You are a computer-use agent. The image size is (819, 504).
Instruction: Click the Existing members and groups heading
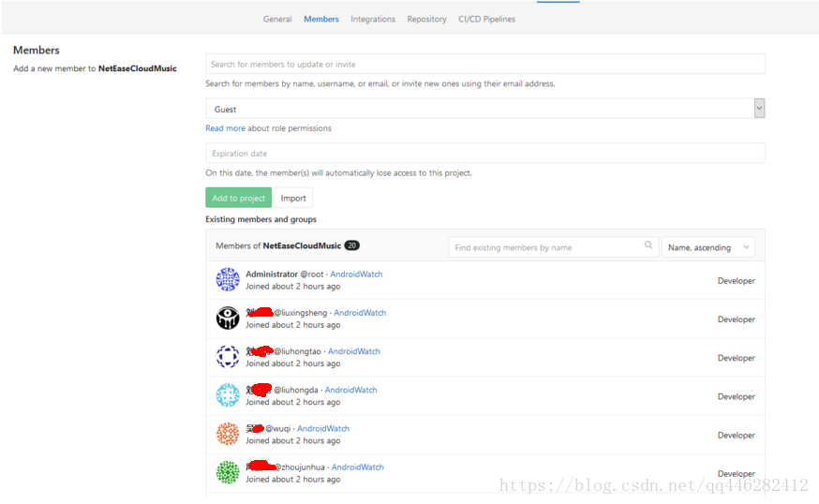click(x=261, y=219)
